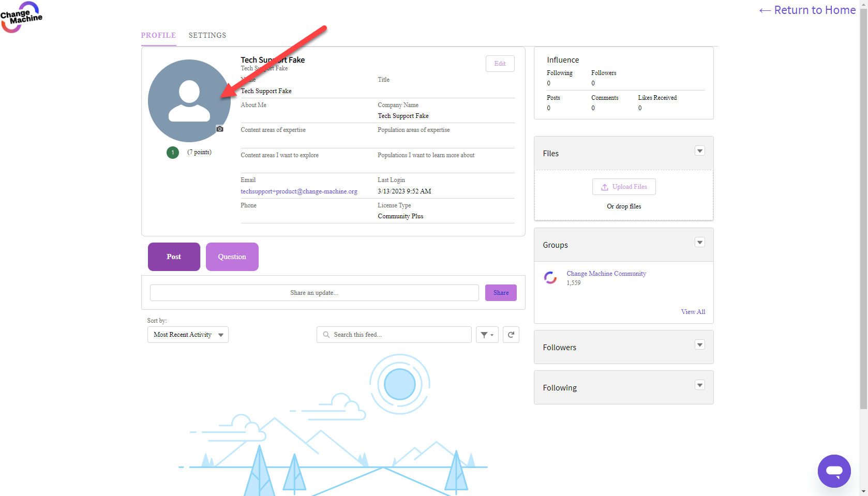
Task: Click the Search this feed field
Action: [394, 335]
